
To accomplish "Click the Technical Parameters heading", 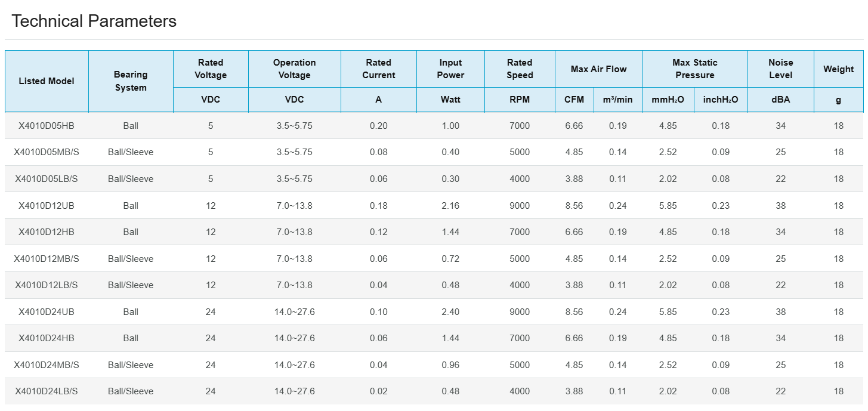I will tap(94, 21).
